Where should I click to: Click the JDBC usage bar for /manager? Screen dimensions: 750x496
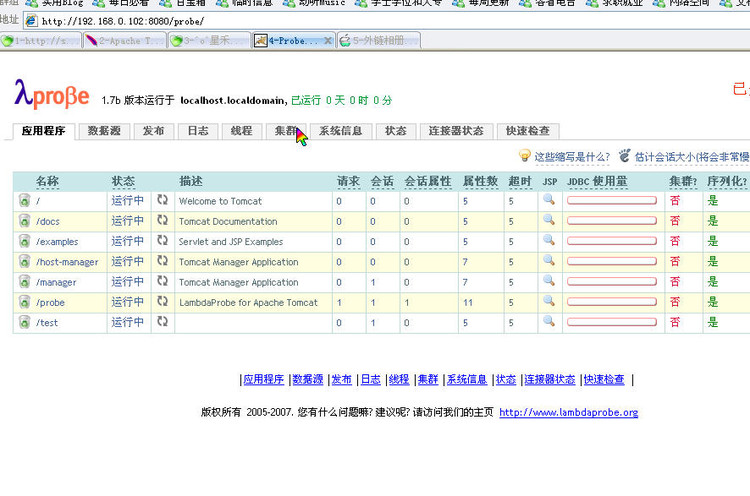click(x=612, y=282)
